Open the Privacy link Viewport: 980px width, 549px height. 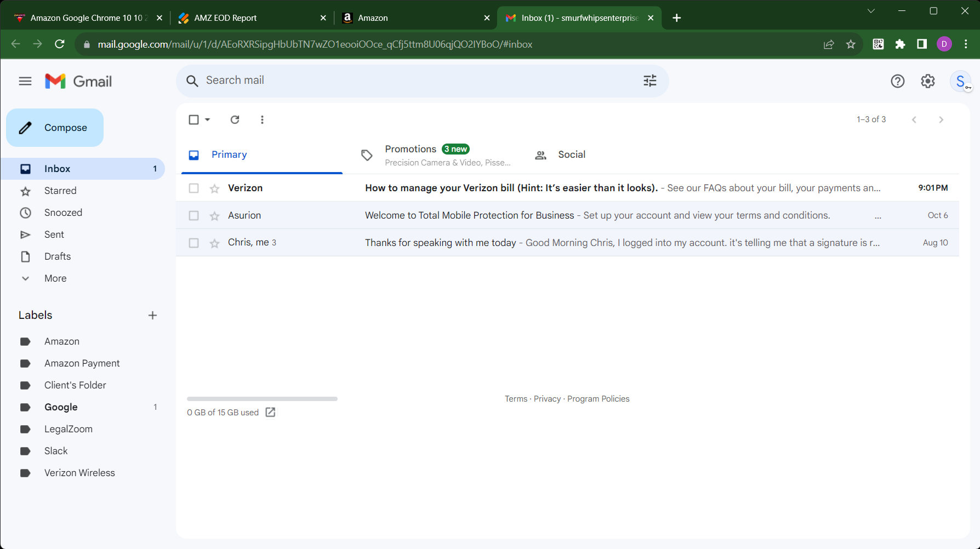548,399
